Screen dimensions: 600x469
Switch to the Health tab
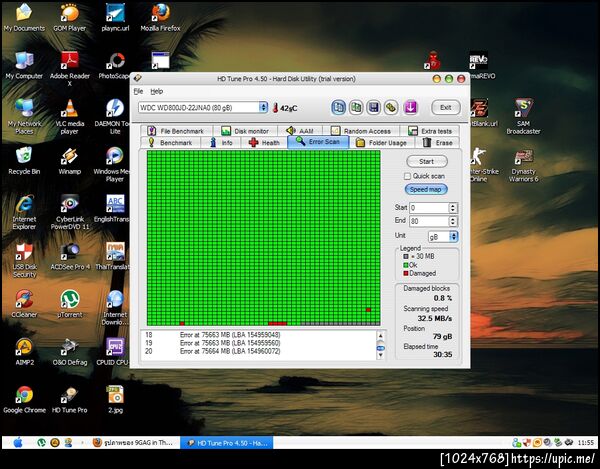[264, 143]
